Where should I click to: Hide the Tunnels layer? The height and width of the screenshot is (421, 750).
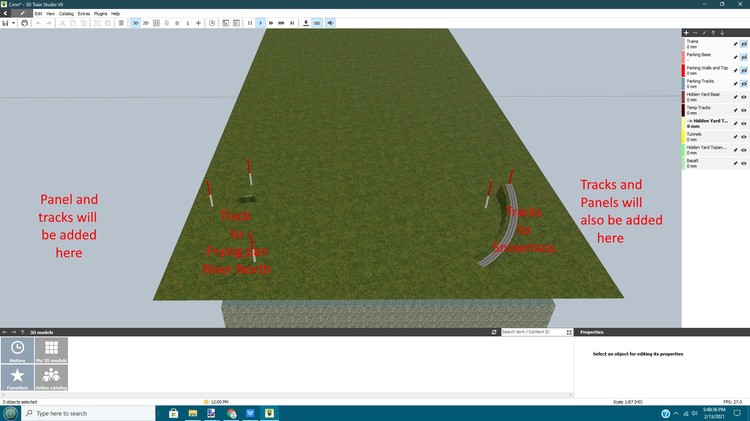(x=744, y=137)
